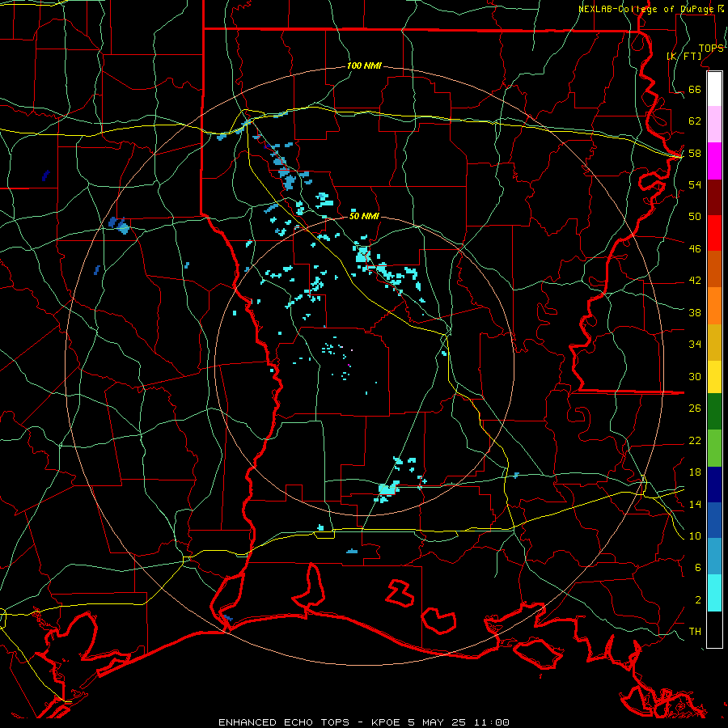Image resolution: width=728 pixels, height=728 pixels.
Task: Pick the bright yellow legend color band
Action: [714, 377]
